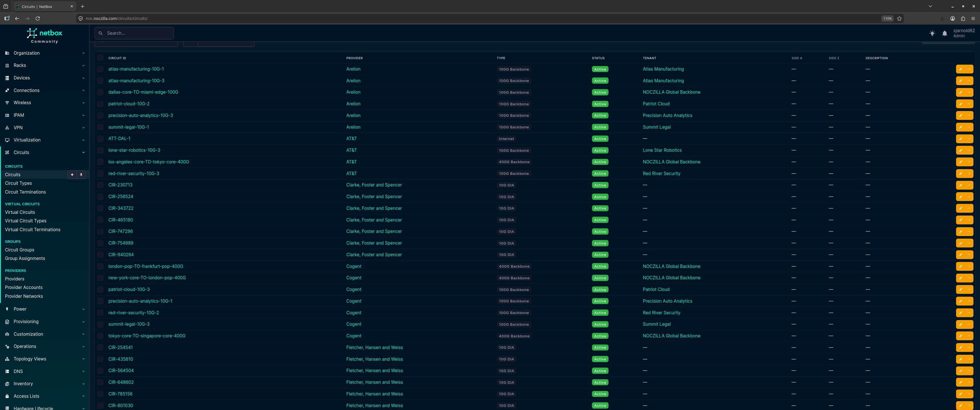Open circuit CIR-254541 link
The image size is (980, 410).
pyautogui.click(x=121, y=348)
